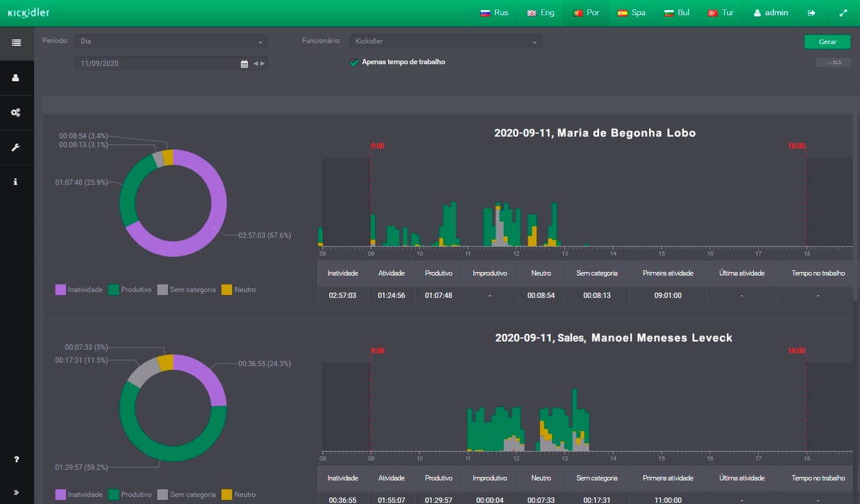Switch language to Spa
This screenshot has width=860, height=504.
pos(631,13)
